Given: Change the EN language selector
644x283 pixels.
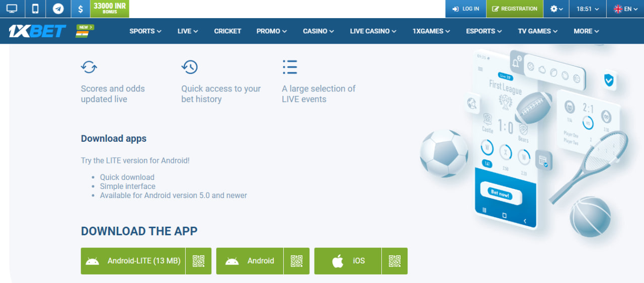Looking at the screenshot, I should [625, 9].
